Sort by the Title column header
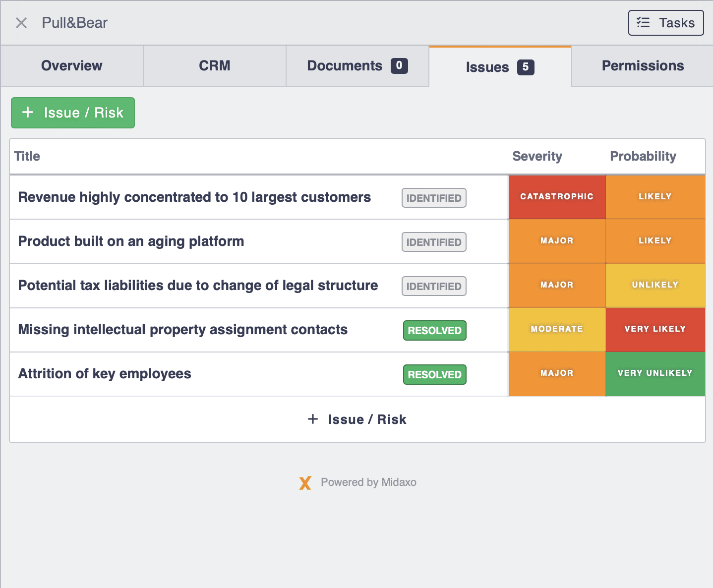The height and width of the screenshot is (588, 713). (x=27, y=156)
